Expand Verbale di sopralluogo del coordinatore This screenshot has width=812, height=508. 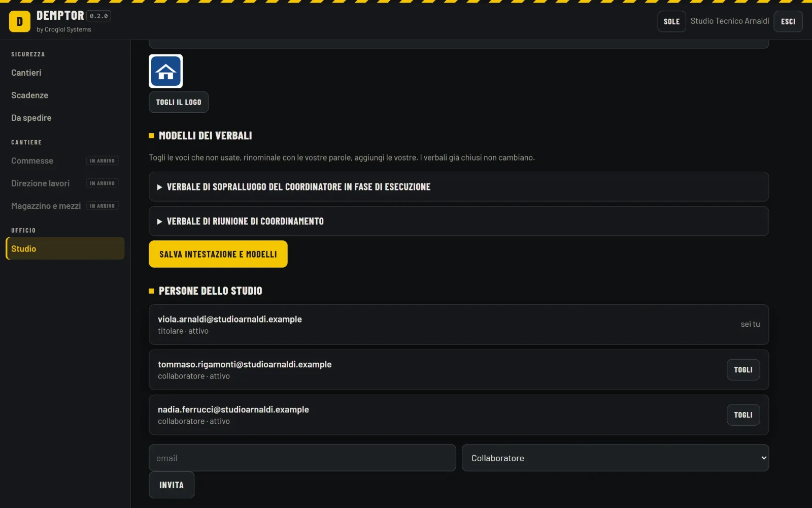(459, 187)
